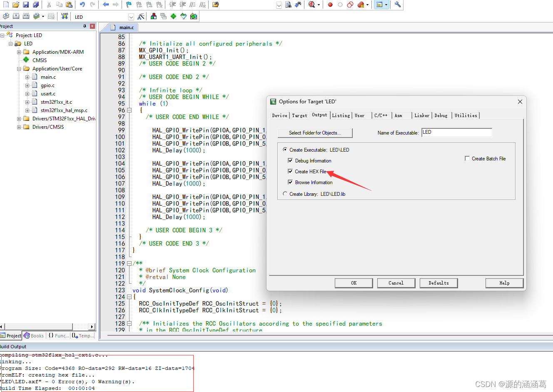553x392 pixels.
Task: Click Select Software Packs icon
Action: (184, 16)
